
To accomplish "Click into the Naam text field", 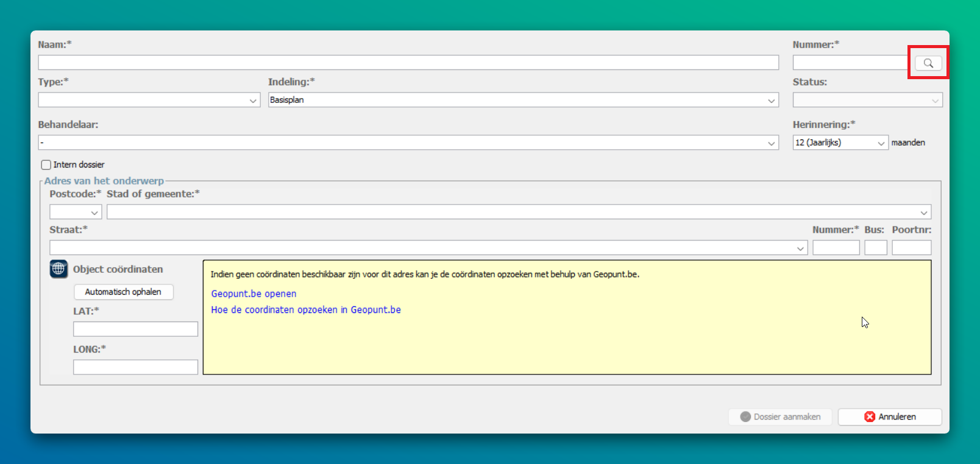I will [x=408, y=63].
